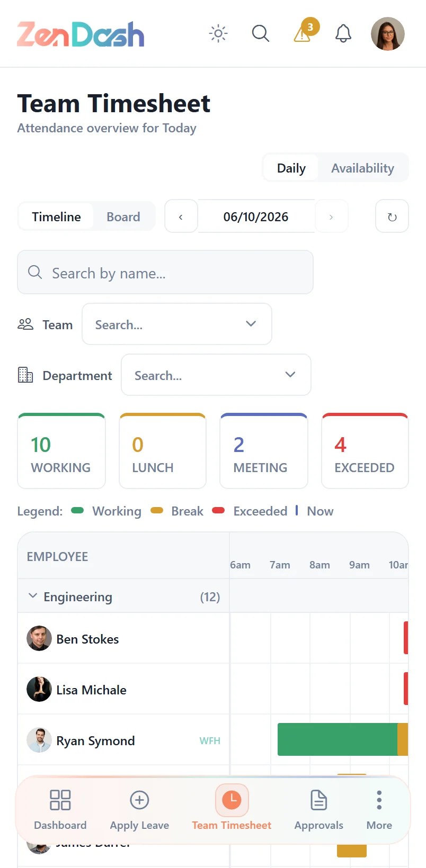The height and width of the screenshot is (868, 426).
Task: Open Lisa Michale employee row
Action: 123,689
